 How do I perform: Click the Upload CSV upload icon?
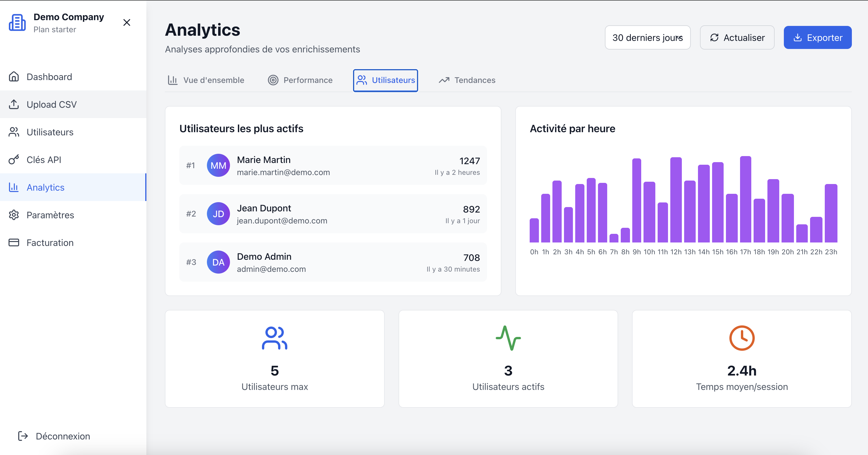14,105
